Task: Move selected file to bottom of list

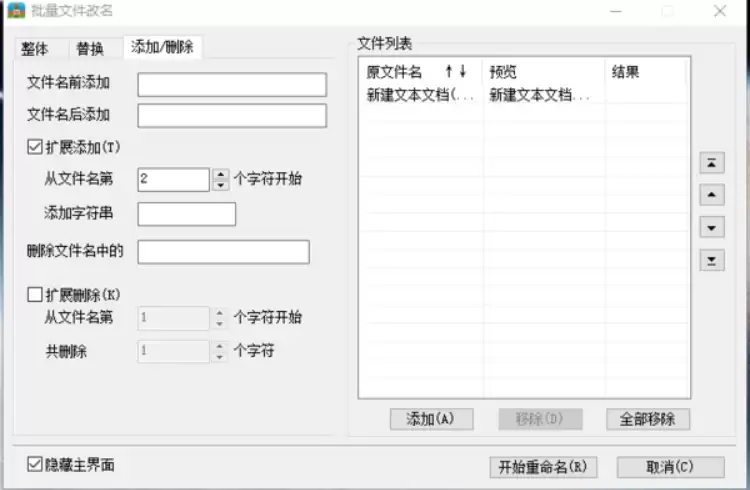Action: 712,260
